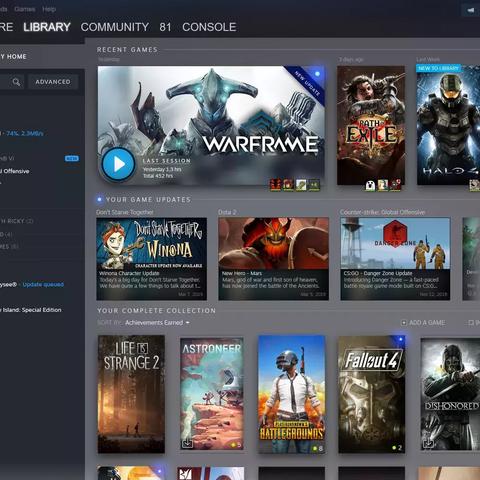Viewport: 480px width, 480px height.
Task: Click friends-playing indicator on Astroneer cover
Action: 236,445
